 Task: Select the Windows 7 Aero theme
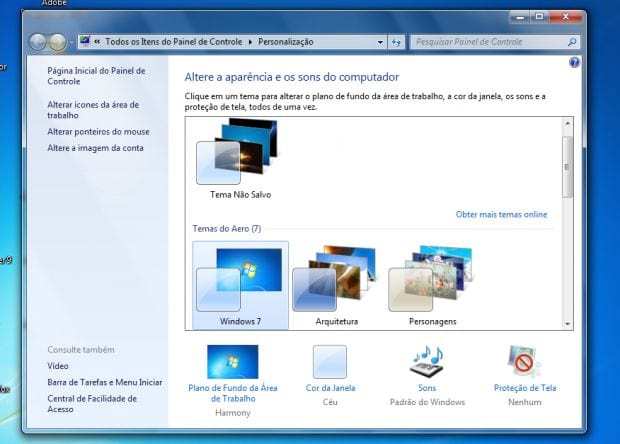(x=240, y=285)
